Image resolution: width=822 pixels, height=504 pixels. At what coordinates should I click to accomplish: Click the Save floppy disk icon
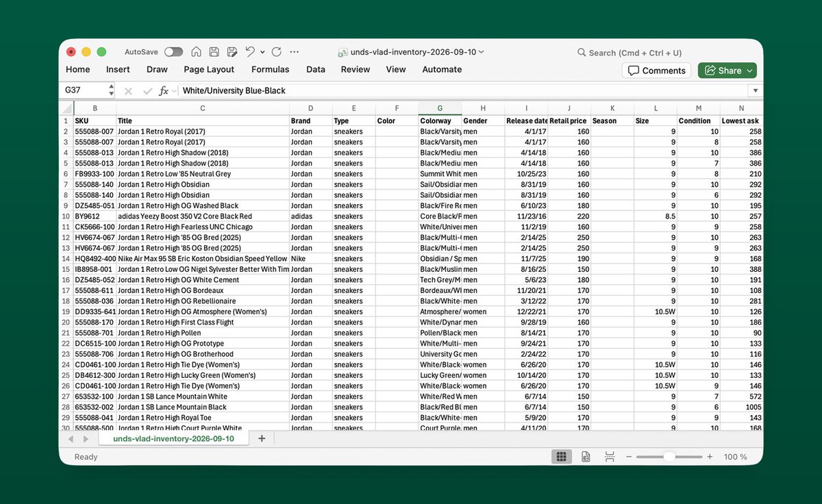click(x=214, y=52)
